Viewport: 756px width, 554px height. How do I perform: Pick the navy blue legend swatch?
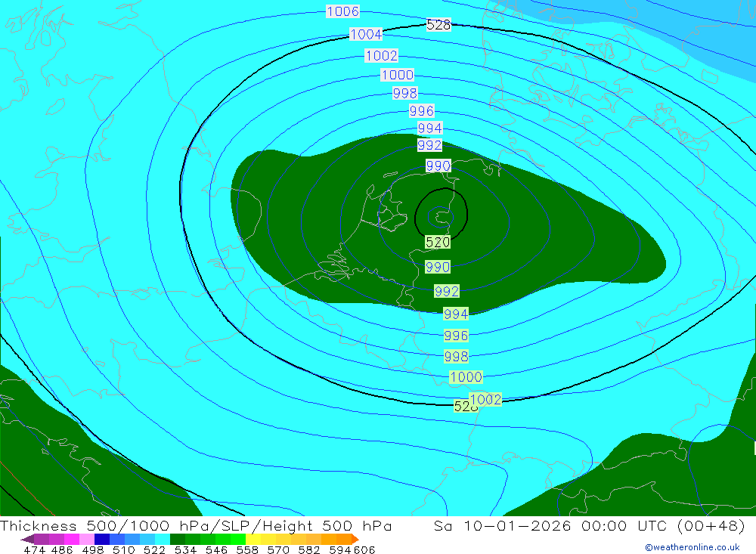point(102,539)
